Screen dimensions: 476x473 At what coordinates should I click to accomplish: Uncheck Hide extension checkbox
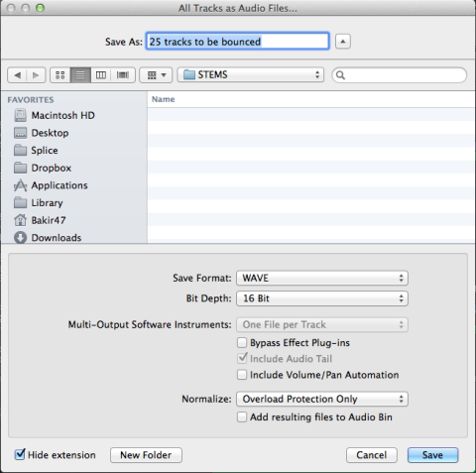pos(20,454)
